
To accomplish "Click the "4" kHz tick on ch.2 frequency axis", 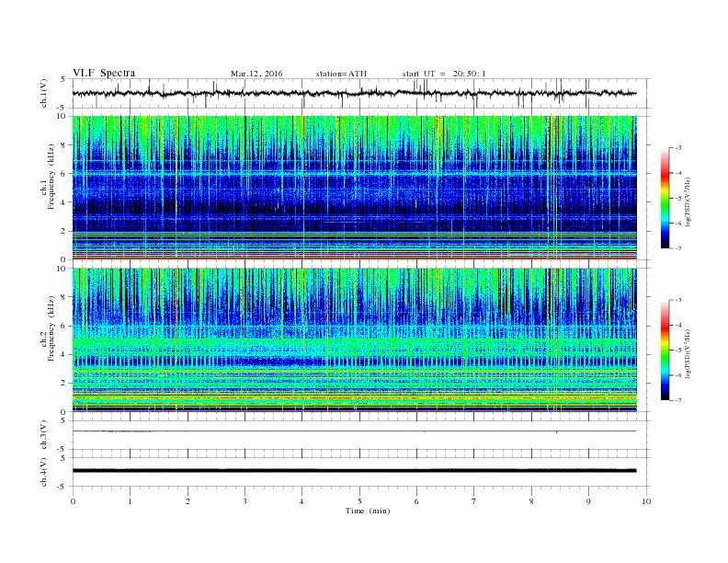I will tap(63, 354).
